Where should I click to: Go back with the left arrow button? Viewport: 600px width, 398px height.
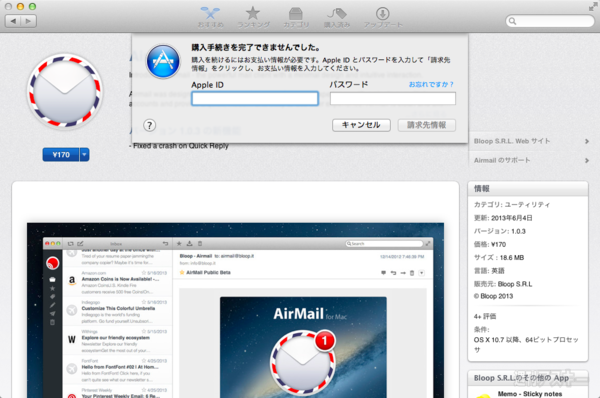coord(13,21)
